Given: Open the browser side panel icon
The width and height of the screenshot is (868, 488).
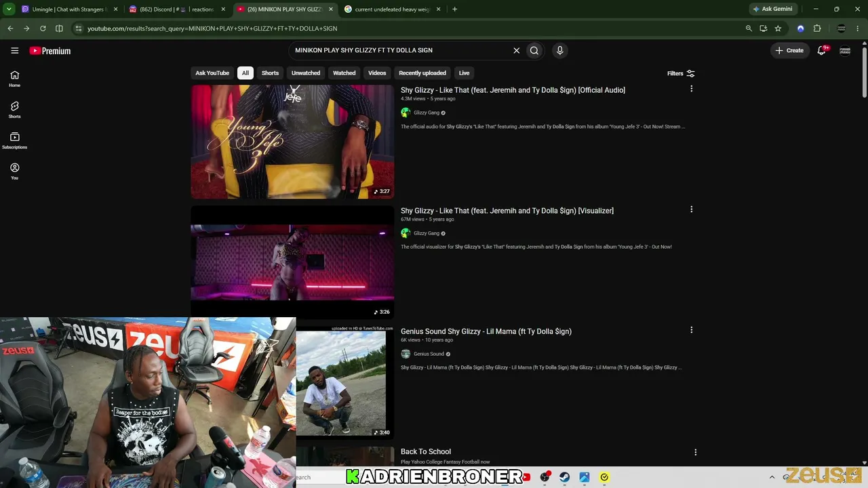Looking at the screenshot, I should point(59,28).
